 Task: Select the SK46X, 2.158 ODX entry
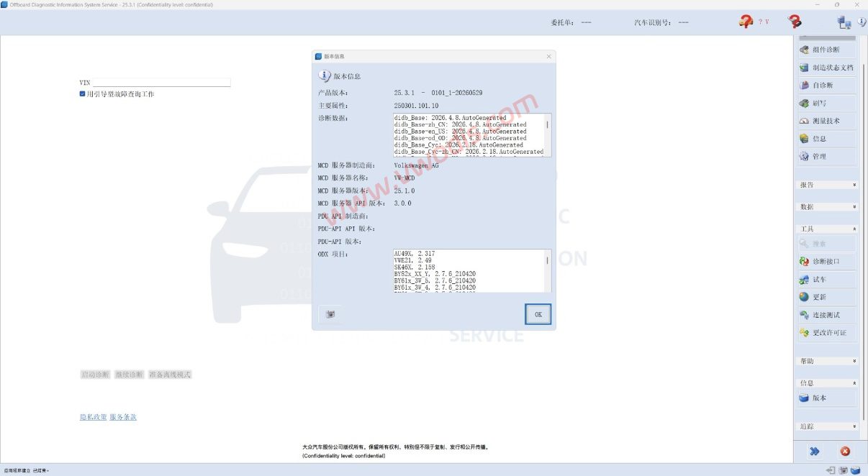(x=415, y=267)
